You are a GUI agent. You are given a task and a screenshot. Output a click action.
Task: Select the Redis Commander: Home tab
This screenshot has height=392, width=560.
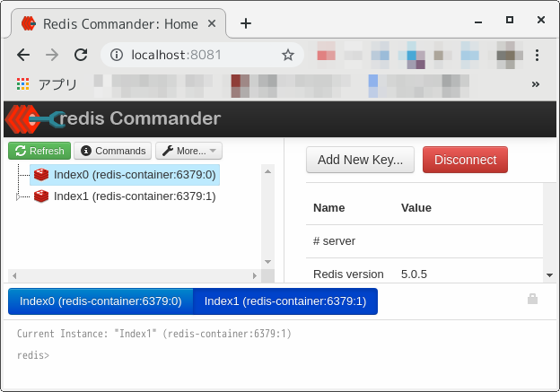[x=119, y=23]
